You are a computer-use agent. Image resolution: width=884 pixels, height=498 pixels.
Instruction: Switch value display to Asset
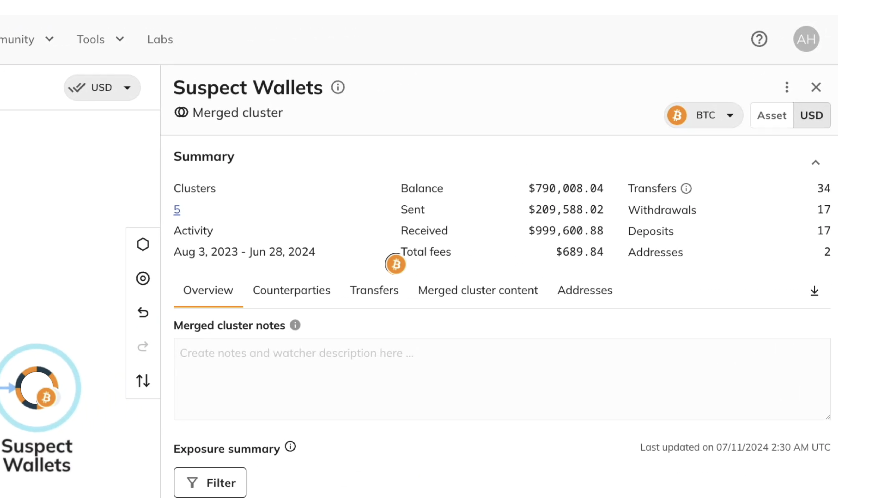click(771, 115)
